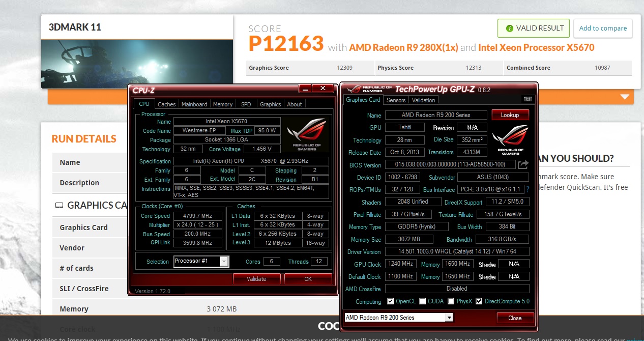Click the QPI Link value 3599.8 MHz
The height and width of the screenshot is (341, 644).
point(198,243)
